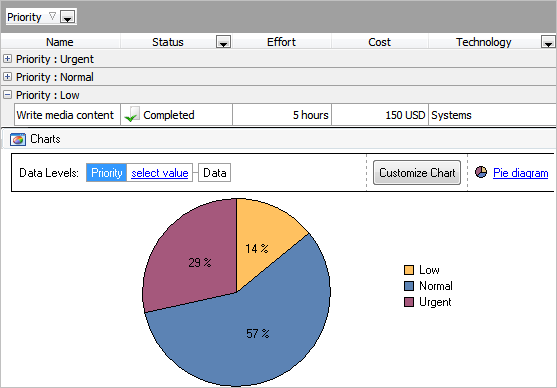
Task: Open the Pie diagram link
Action: click(520, 173)
